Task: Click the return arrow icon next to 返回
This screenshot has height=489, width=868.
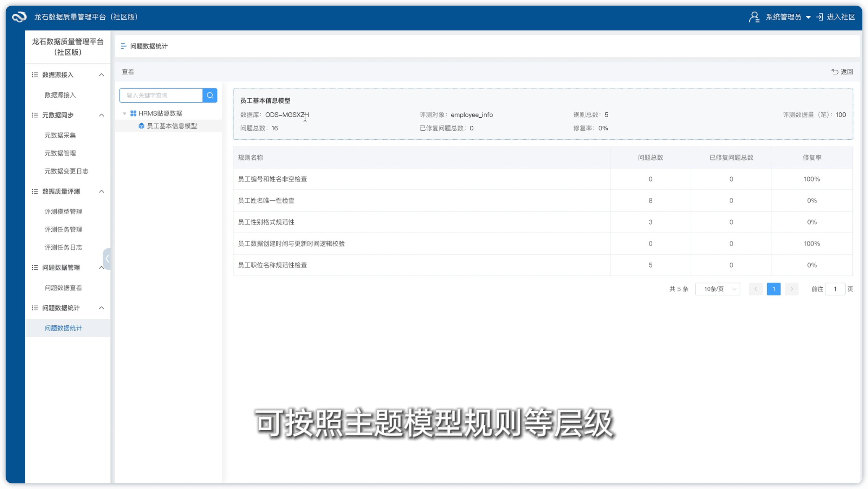Action: point(835,72)
